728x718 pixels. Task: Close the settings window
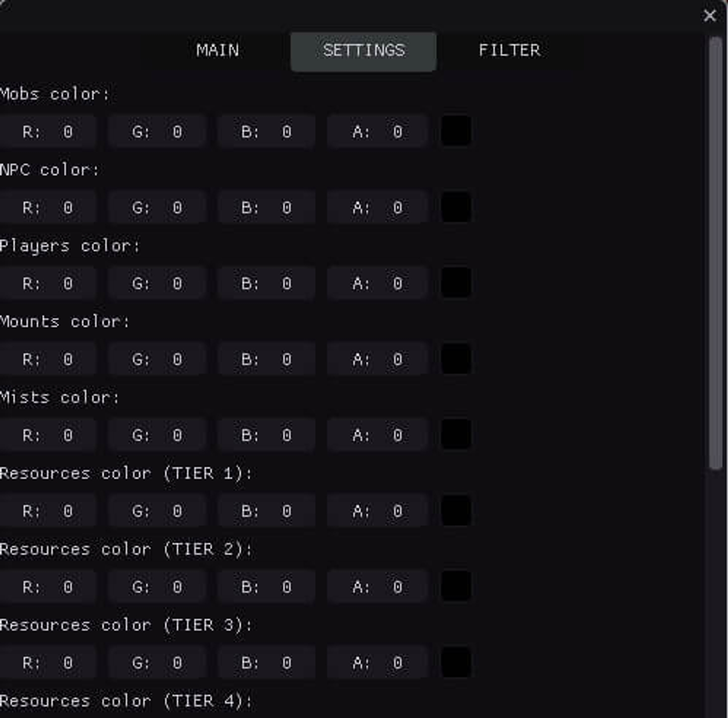click(709, 17)
